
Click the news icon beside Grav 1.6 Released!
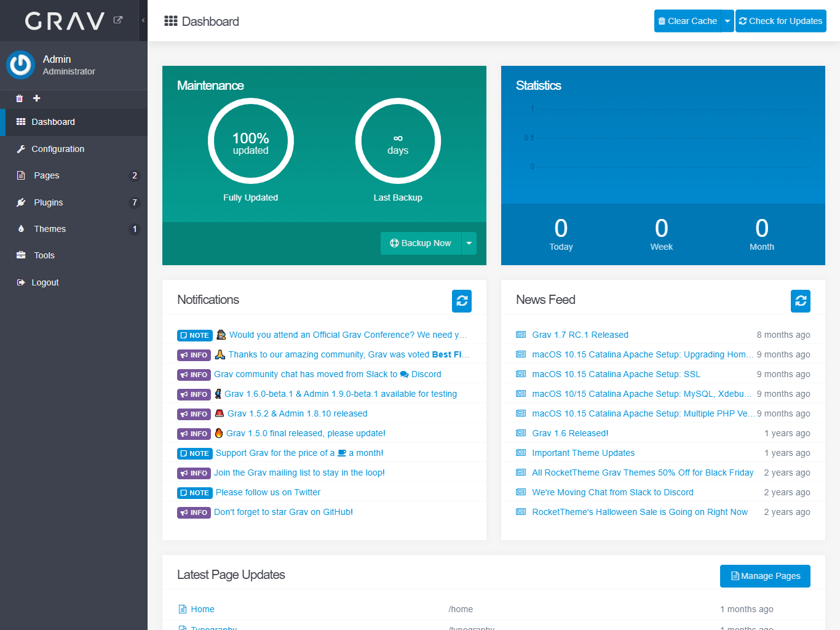pos(521,433)
